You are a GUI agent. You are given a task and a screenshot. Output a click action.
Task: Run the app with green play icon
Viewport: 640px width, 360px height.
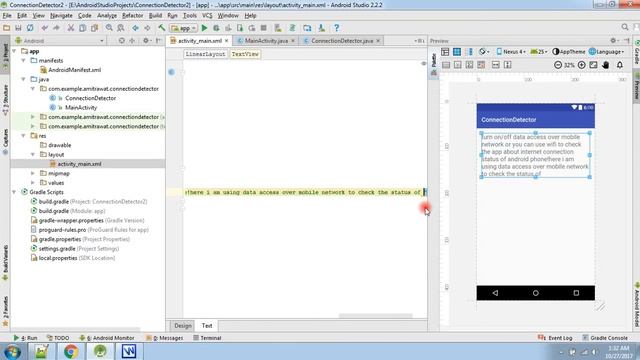point(204,28)
